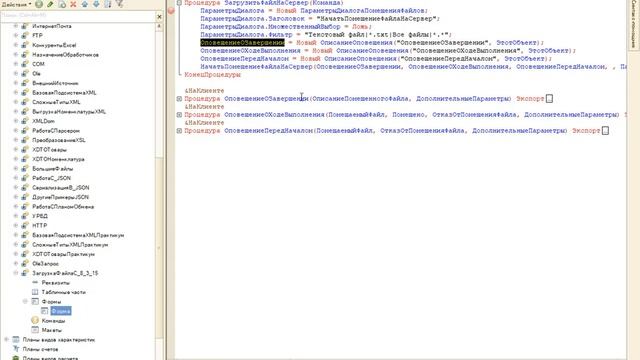The width and height of the screenshot is (640, 360).
Task: Click the Команды yellow circle icon
Action: pyautogui.click(x=35, y=320)
